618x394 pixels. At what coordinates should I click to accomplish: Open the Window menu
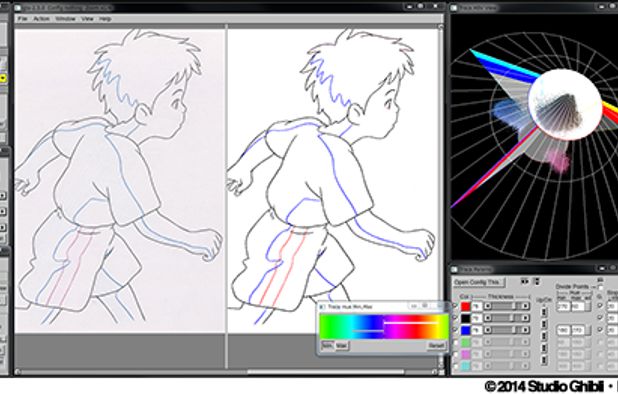tap(65, 19)
